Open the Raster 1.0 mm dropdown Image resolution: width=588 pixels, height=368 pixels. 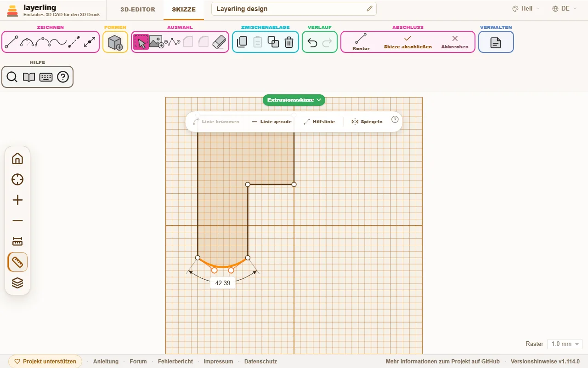(x=565, y=344)
